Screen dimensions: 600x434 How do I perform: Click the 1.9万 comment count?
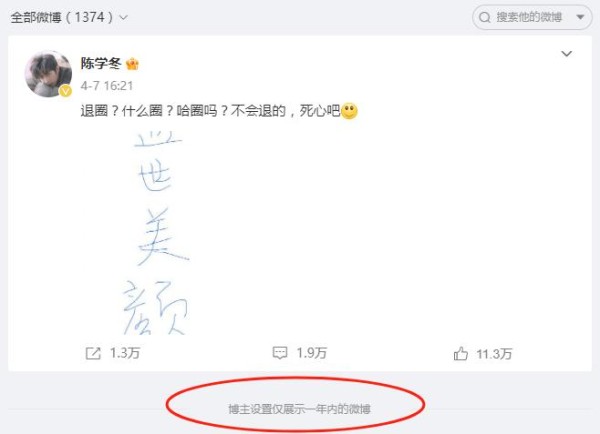click(x=311, y=353)
